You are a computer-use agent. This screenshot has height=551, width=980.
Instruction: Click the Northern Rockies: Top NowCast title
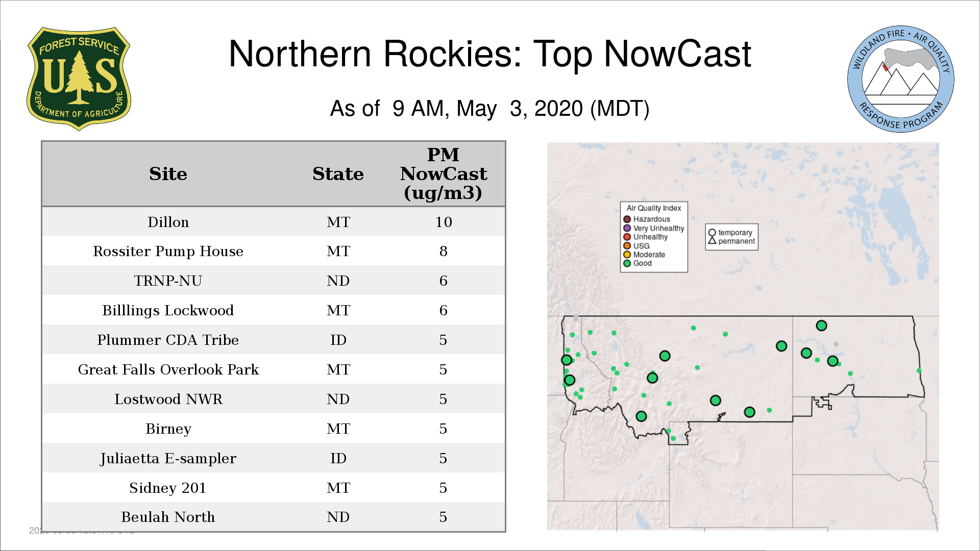click(x=489, y=54)
